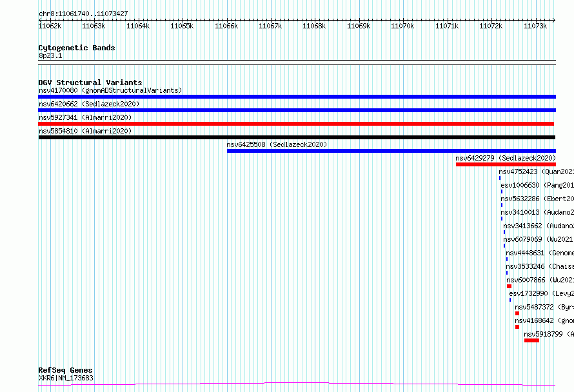The image size is (574, 392).
Task: Click the 11066k ruler tick label
Action: (x=226, y=26)
